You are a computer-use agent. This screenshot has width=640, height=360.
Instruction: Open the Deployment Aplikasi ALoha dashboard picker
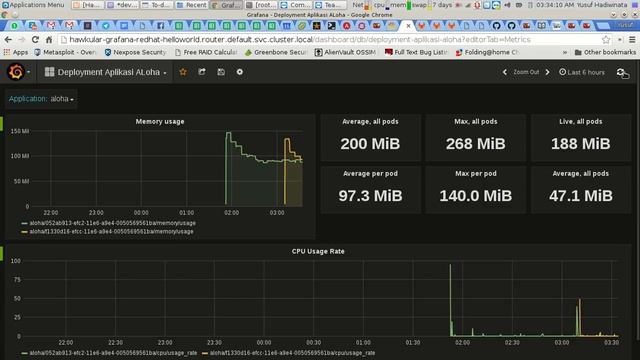tap(106, 72)
